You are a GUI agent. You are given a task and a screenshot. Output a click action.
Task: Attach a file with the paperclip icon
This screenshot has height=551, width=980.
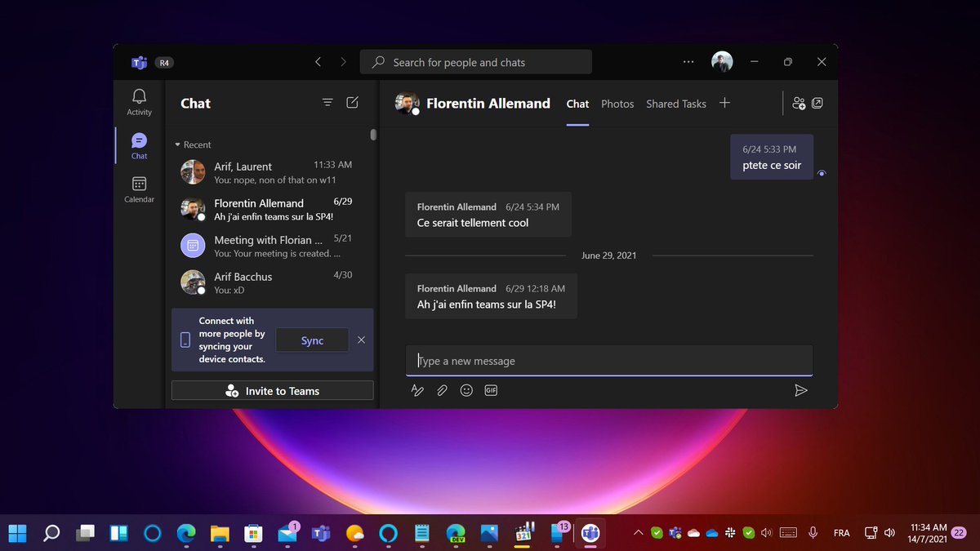(x=442, y=390)
